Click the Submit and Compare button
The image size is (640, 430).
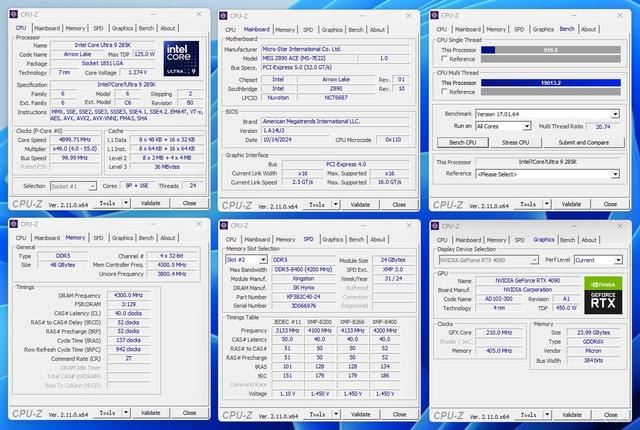583,142
